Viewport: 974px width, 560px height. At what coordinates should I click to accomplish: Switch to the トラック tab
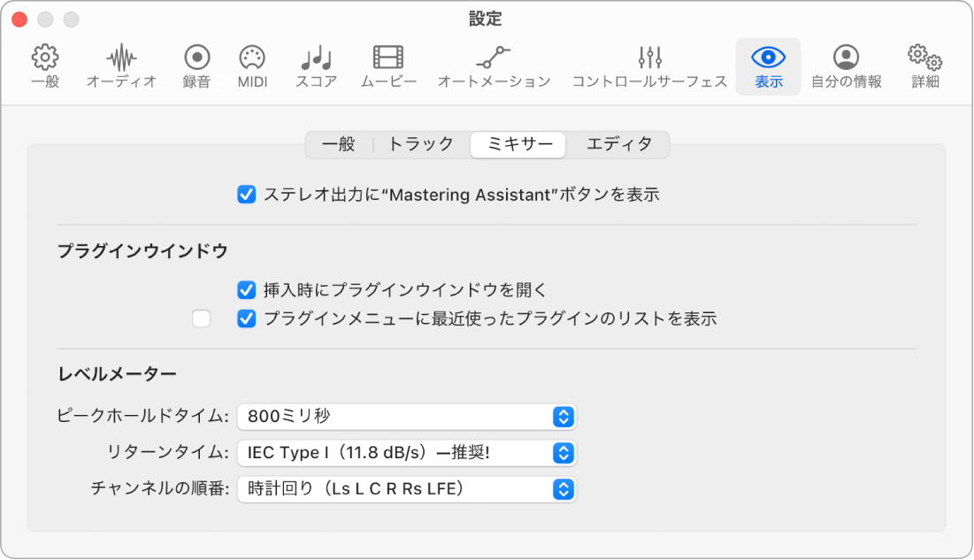(x=421, y=145)
